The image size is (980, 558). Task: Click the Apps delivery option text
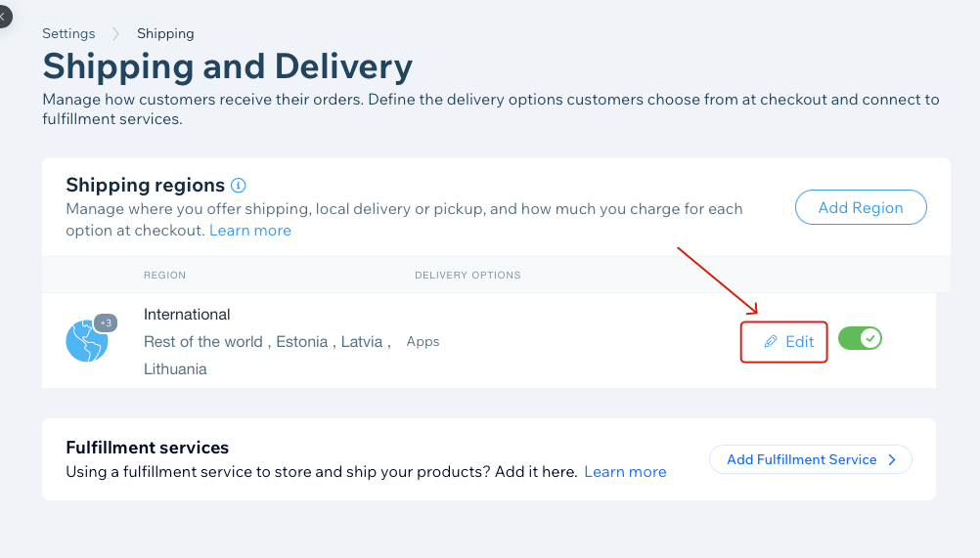click(x=423, y=342)
